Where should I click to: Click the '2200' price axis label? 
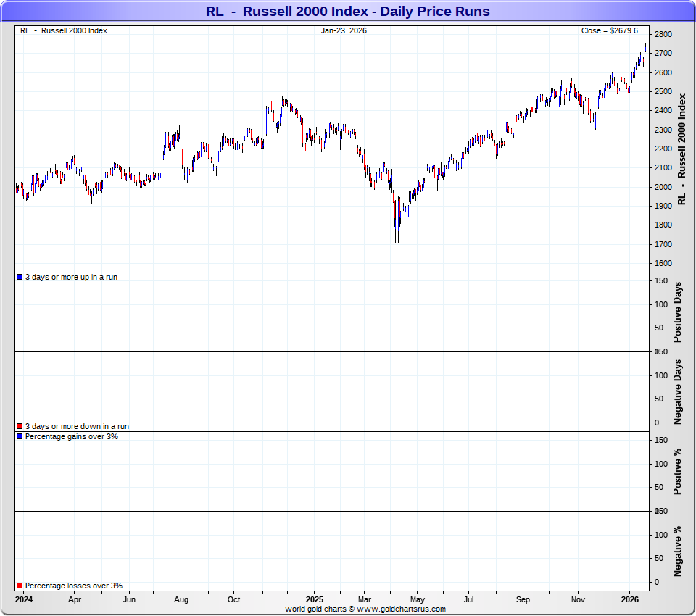coord(663,149)
